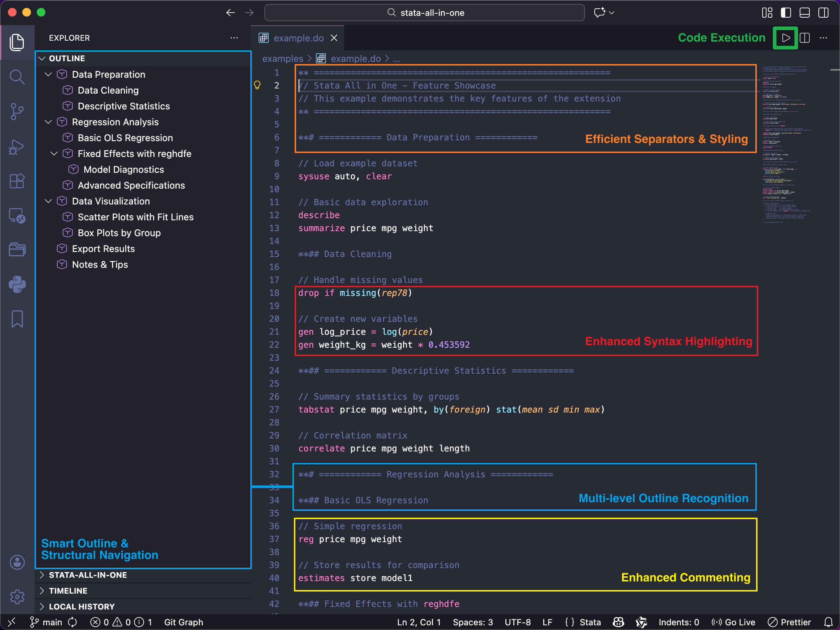Open the Python sidebar icon
The width and height of the screenshot is (840, 630).
[17, 284]
